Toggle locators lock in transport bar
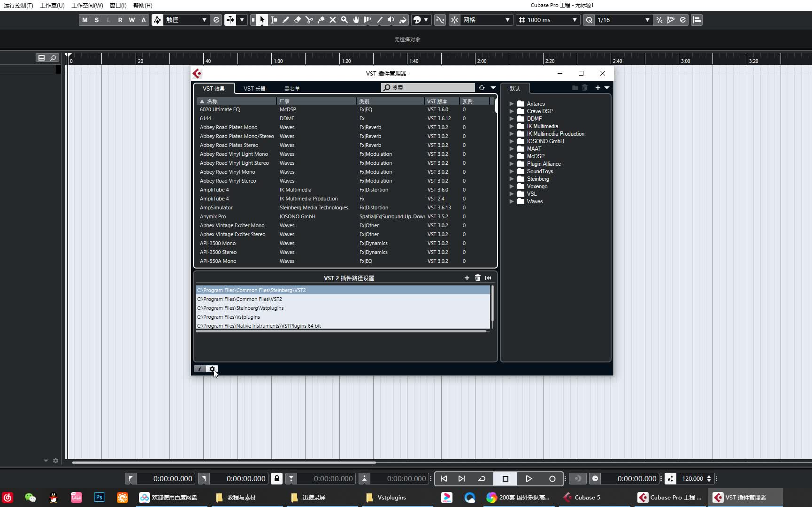The width and height of the screenshot is (812, 507). point(277,478)
